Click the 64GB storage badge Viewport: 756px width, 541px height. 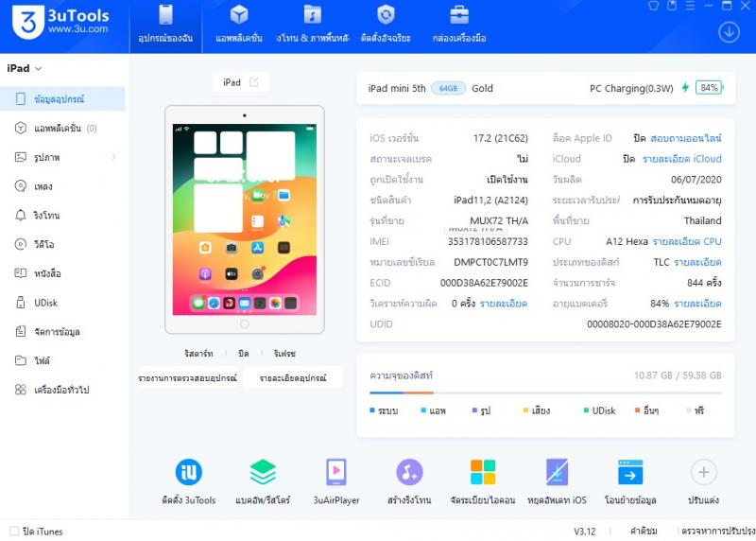tap(448, 88)
